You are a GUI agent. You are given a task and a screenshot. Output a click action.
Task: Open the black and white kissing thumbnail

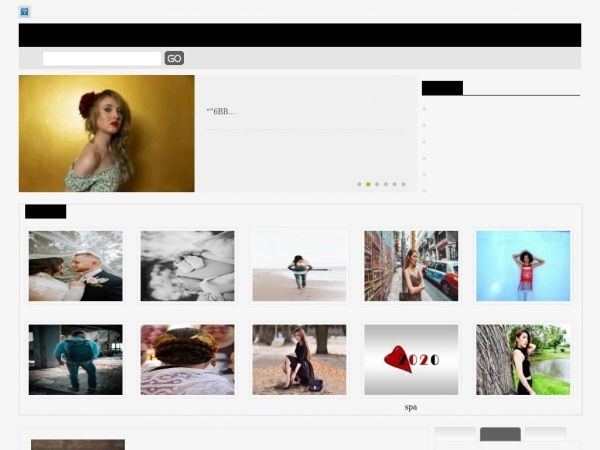click(x=188, y=266)
